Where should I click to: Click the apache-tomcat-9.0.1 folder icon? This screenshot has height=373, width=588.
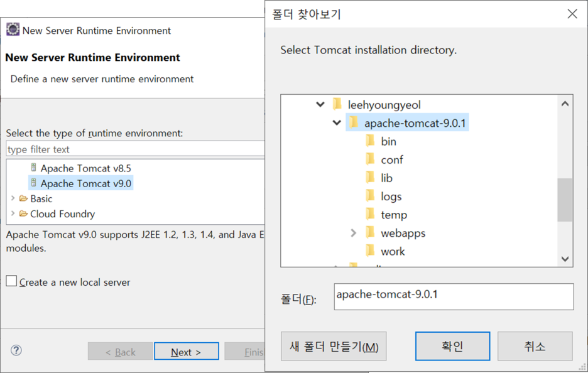point(354,122)
